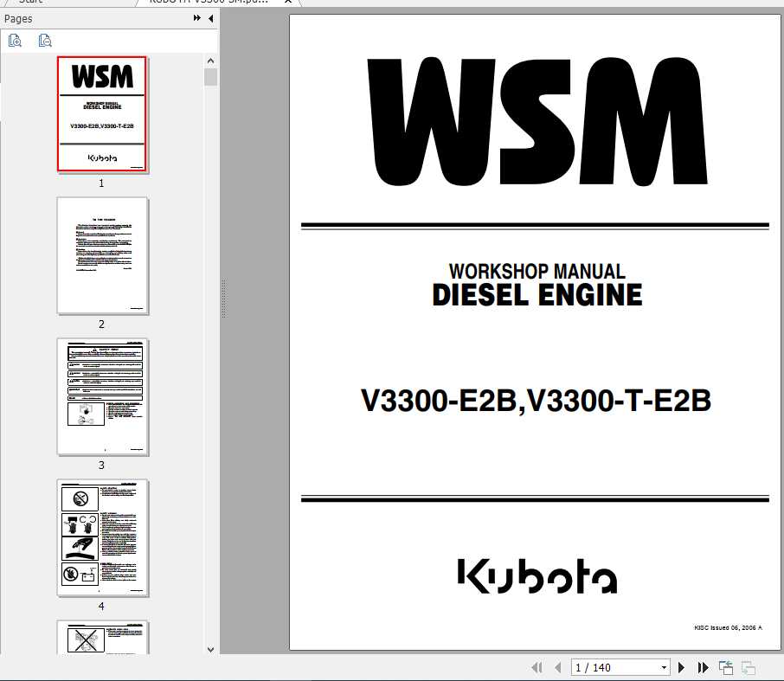Screen dimensions: 784x681
Task: Switch to the Start tab
Action: [30, 3]
